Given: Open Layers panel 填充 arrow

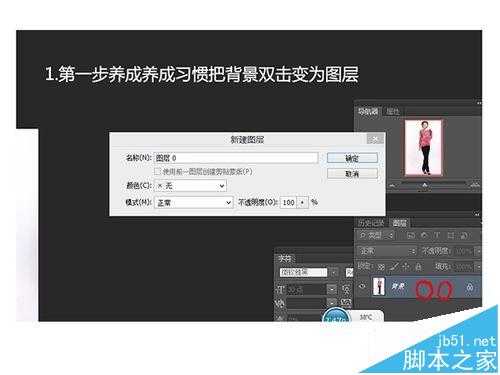Looking at the screenshot, I should coord(478,267).
